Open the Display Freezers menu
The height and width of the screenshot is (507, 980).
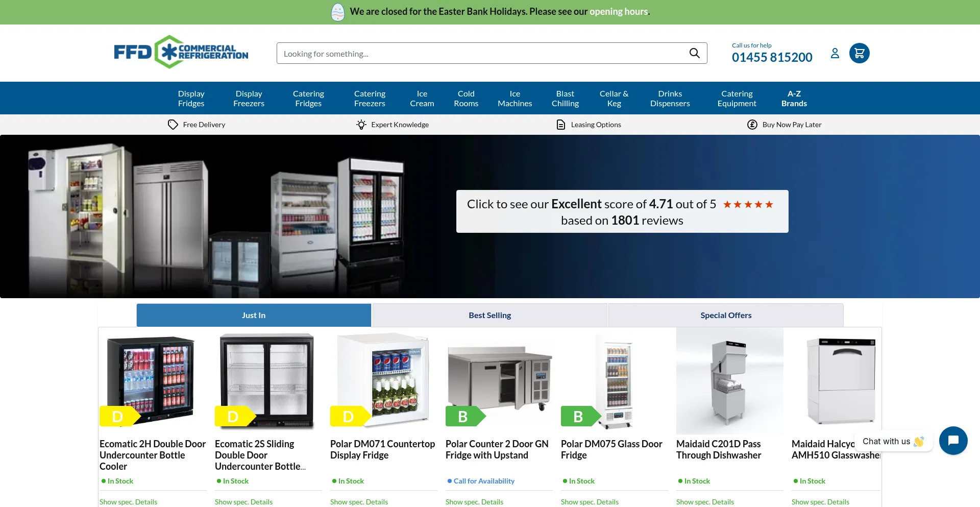249,99
